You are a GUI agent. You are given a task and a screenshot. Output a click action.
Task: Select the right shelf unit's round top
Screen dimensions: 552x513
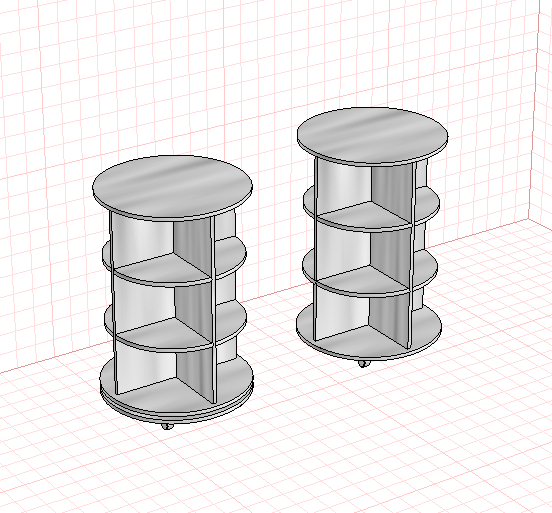click(372, 135)
